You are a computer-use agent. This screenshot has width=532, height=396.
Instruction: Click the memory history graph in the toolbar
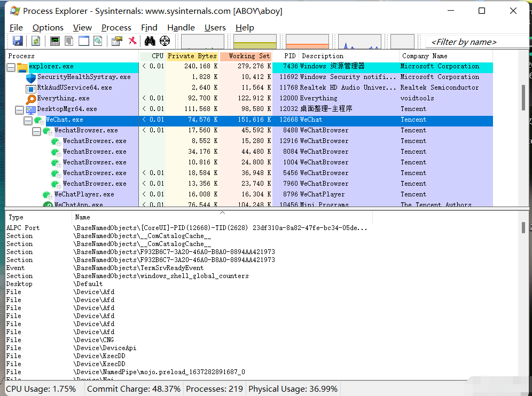(x=255, y=41)
